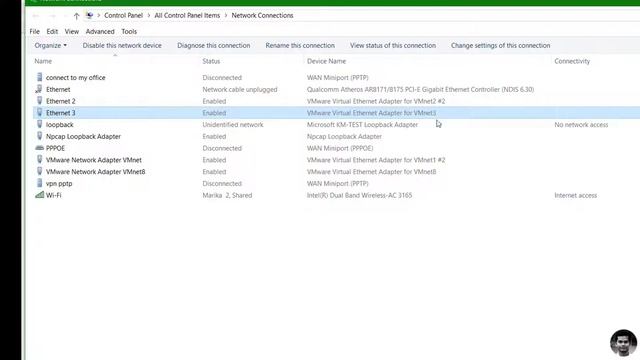Click the loopback adapter icon
The width and height of the screenshot is (640, 360).
(x=39, y=124)
